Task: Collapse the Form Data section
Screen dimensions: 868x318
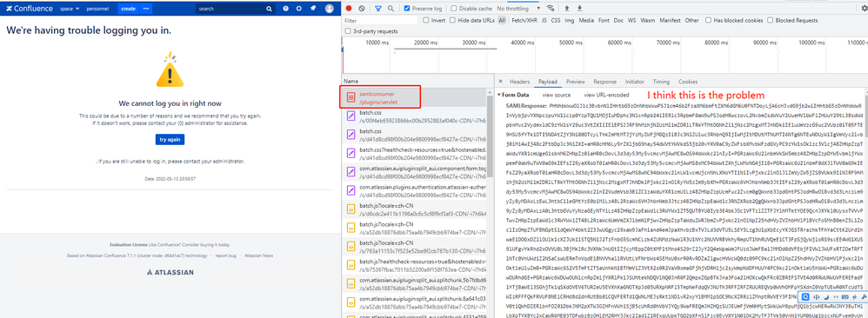Action: (499, 95)
